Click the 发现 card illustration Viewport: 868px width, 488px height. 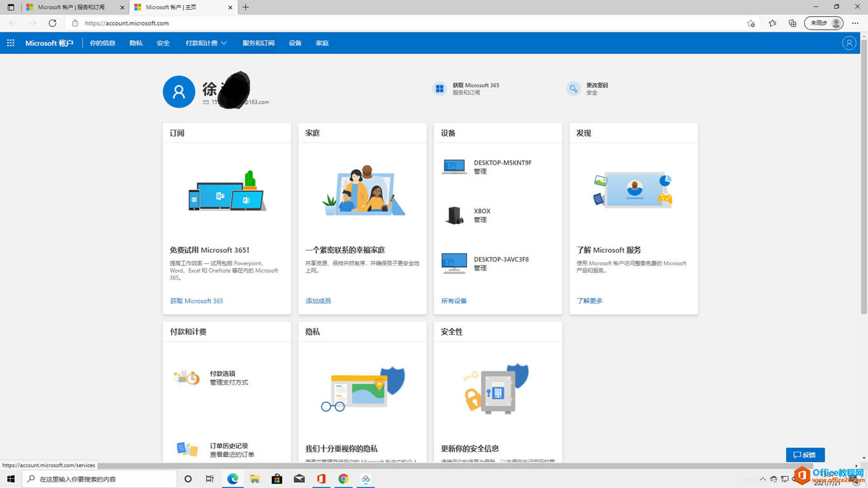[633, 190]
